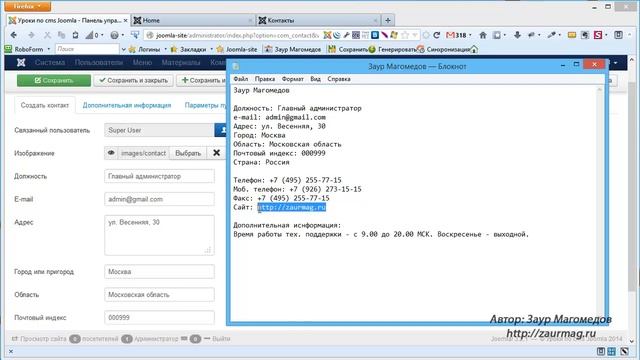Click the cut scissors icon in toolbar
Image resolution: width=640 pixels, height=360 pixels.
(x=47, y=35)
